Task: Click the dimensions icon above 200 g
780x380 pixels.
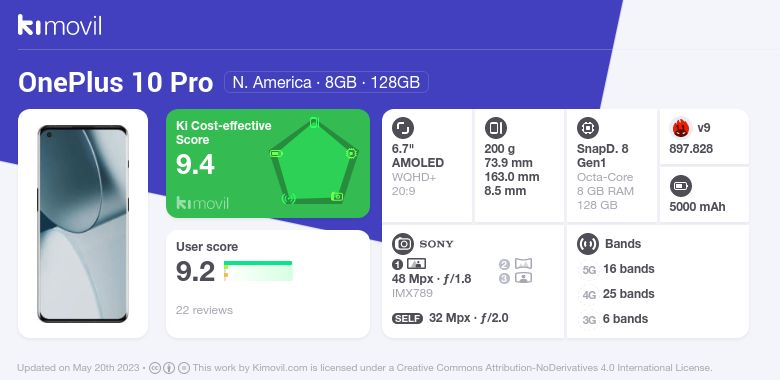Action: (x=495, y=128)
